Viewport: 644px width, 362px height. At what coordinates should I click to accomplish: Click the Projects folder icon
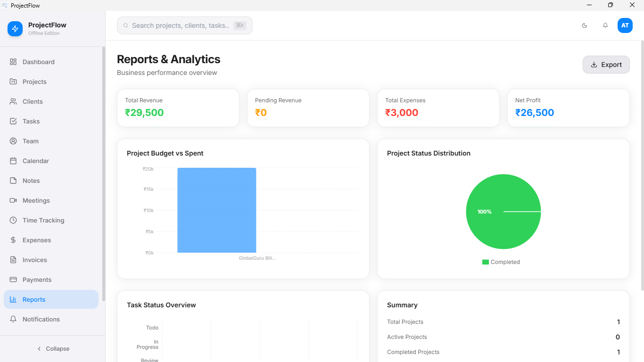tap(13, 82)
